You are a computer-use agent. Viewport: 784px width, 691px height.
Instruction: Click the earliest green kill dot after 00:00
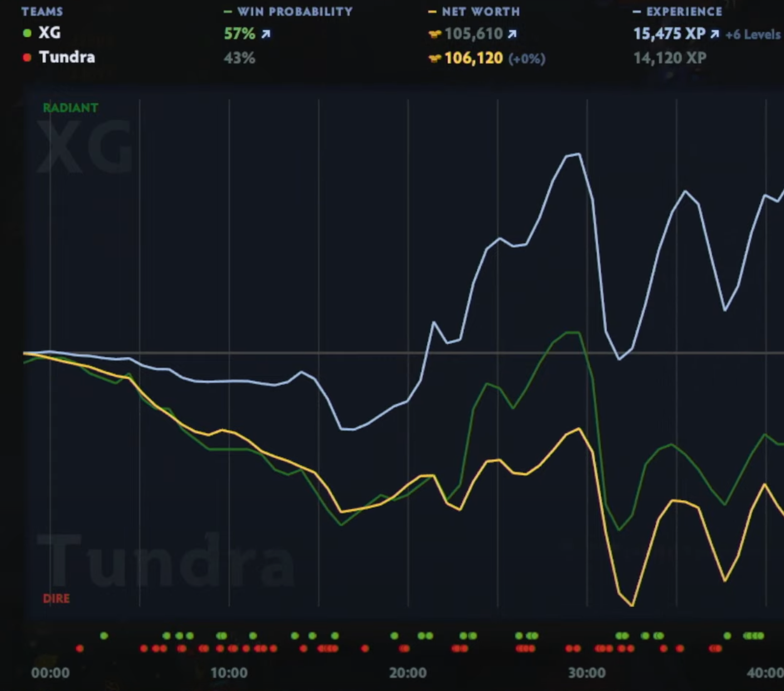point(104,635)
